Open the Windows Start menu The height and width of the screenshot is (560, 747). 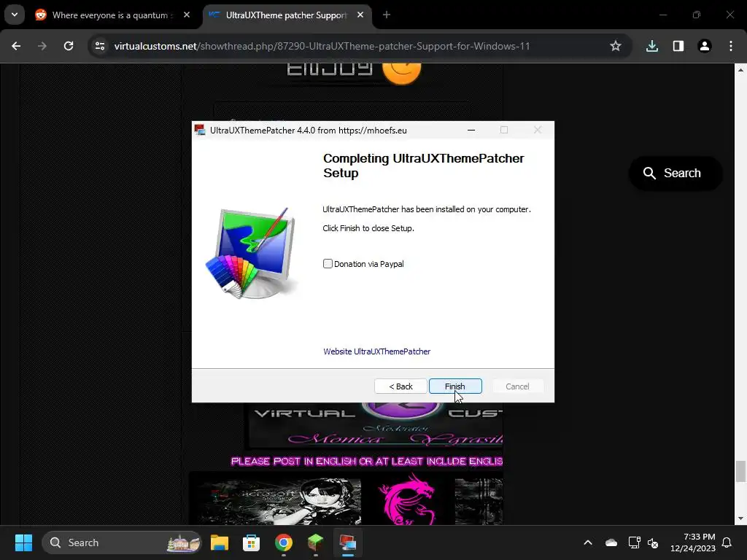point(23,542)
